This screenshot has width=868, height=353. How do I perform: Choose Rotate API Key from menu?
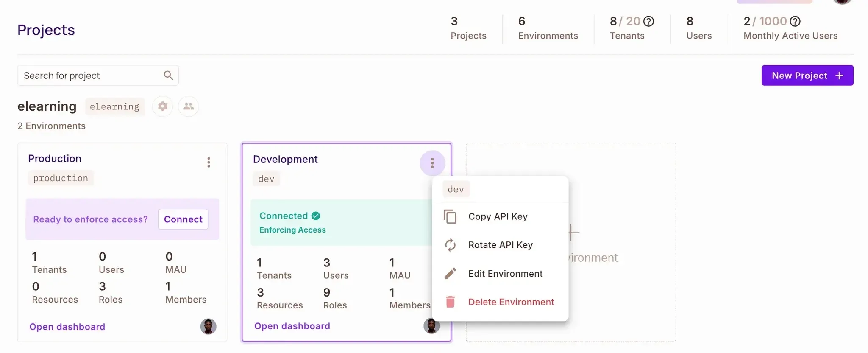(500, 245)
